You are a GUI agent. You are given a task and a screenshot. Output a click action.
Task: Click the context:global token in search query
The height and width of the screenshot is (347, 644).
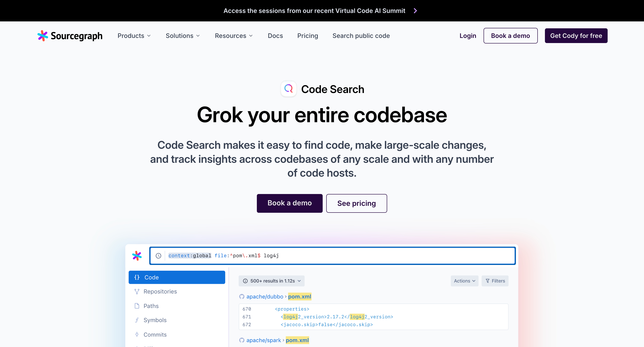click(190, 256)
